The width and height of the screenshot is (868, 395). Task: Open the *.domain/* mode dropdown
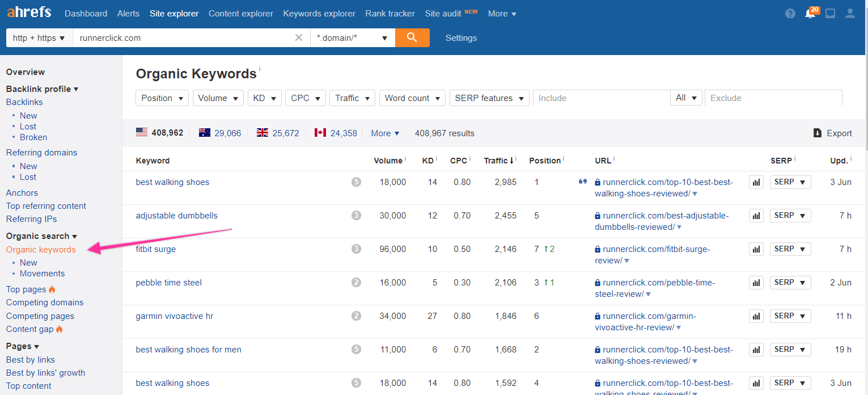(352, 38)
